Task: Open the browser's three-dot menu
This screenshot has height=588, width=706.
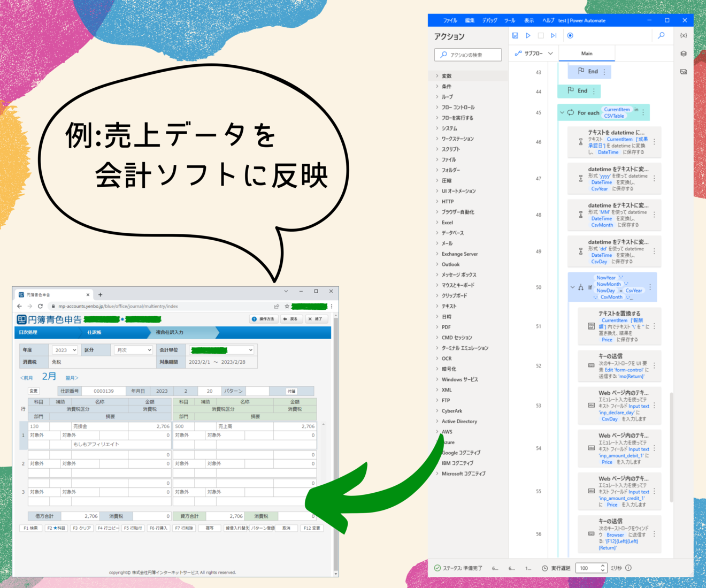Action: (x=332, y=306)
